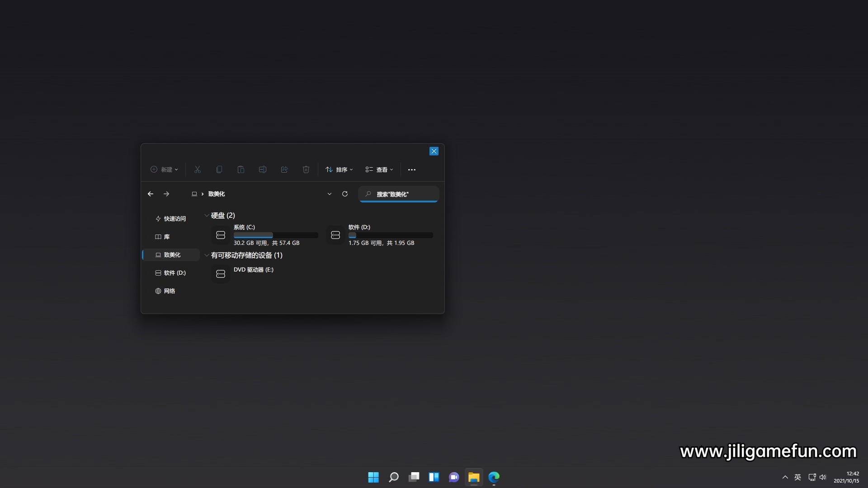Select the DVD 驱动器 (E:) drive icon
This screenshot has width=868, height=488.
pyautogui.click(x=221, y=274)
